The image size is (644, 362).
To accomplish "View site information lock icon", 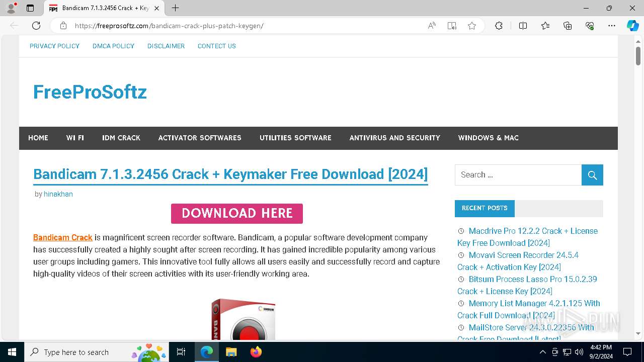I will pyautogui.click(x=63, y=26).
